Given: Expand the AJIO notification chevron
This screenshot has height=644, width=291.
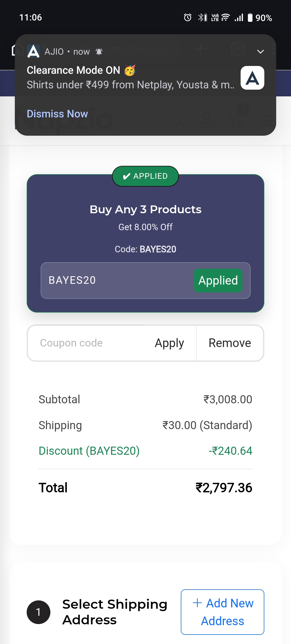Looking at the screenshot, I should pos(260,51).
